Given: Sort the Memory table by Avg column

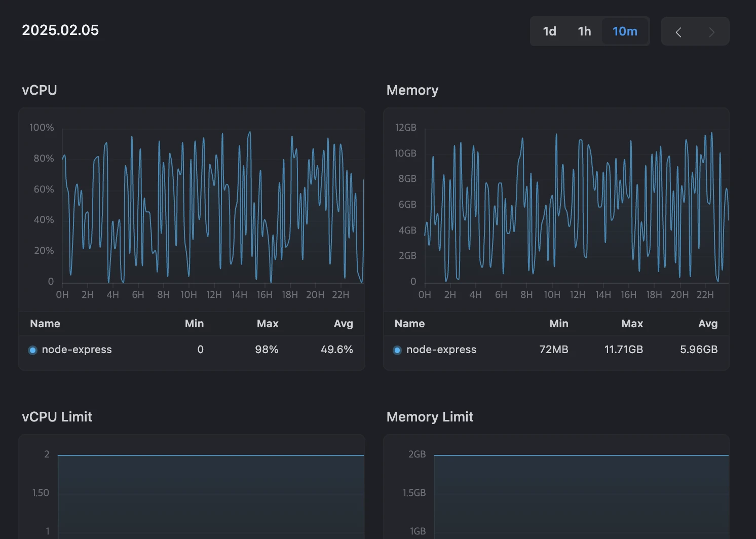Looking at the screenshot, I should coord(708,323).
